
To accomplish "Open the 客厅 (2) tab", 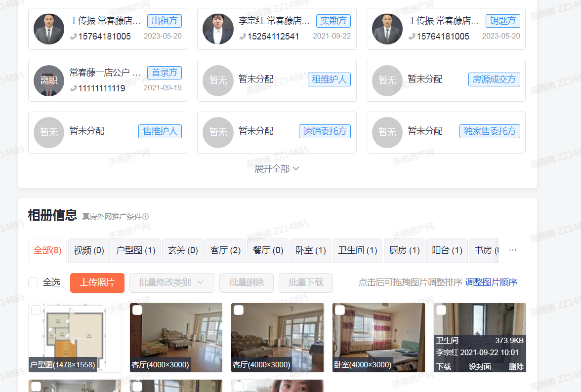I will tap(225, 251).
